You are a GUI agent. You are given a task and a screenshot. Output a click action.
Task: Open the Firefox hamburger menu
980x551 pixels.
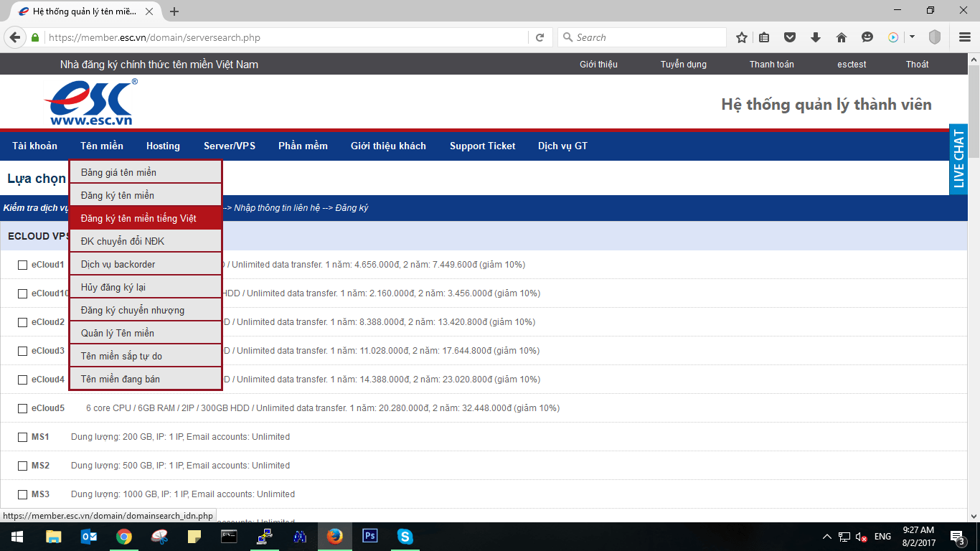(x=964, y=37)
